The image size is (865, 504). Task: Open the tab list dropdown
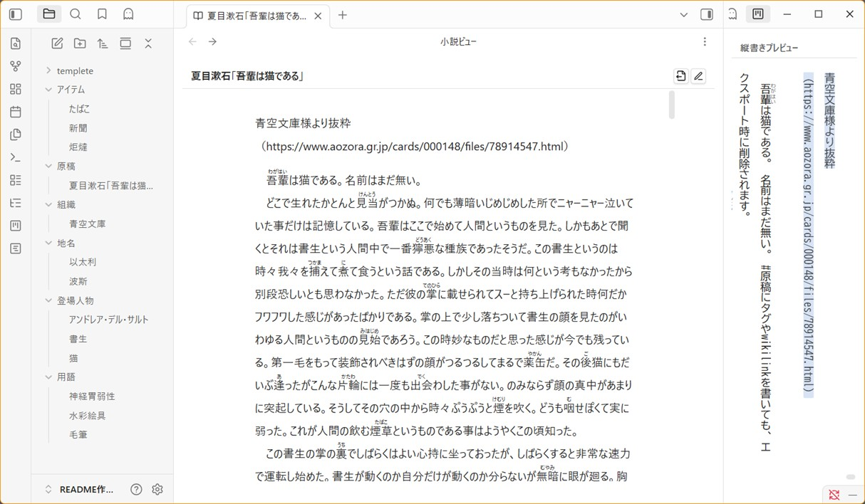(x=684, y=15)
